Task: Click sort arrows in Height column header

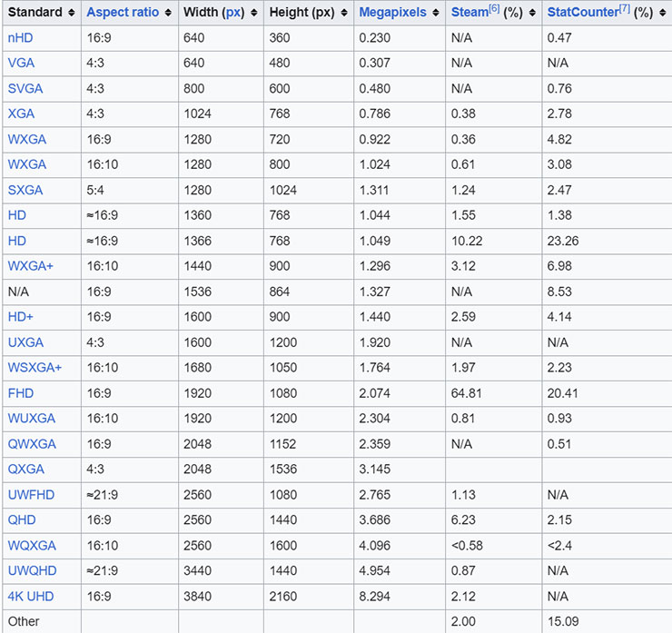Action: click(342, 13)
